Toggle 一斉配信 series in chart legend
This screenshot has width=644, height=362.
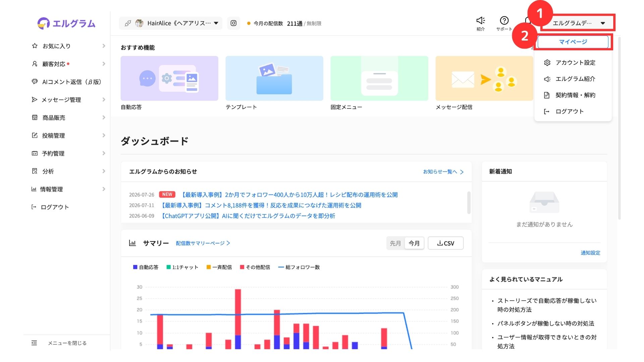click(x=219, y=267)
